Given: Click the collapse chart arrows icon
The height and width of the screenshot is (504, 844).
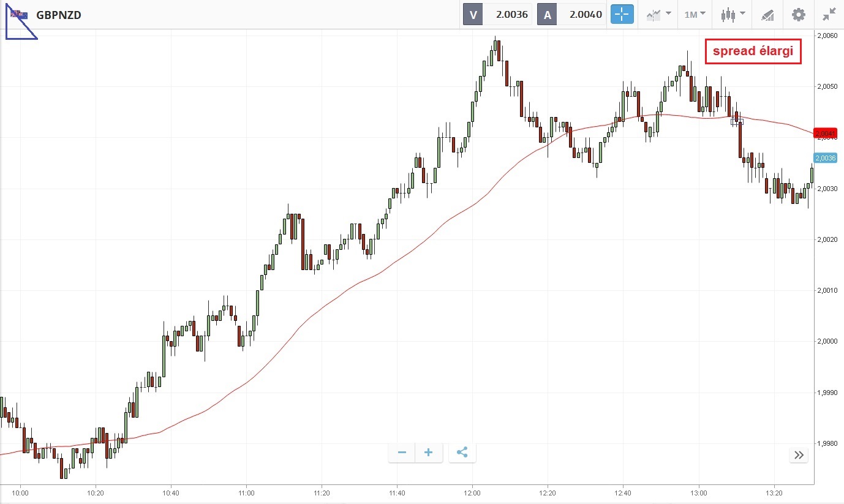Looking at the screenshot, I should click(x=829, y=14).
